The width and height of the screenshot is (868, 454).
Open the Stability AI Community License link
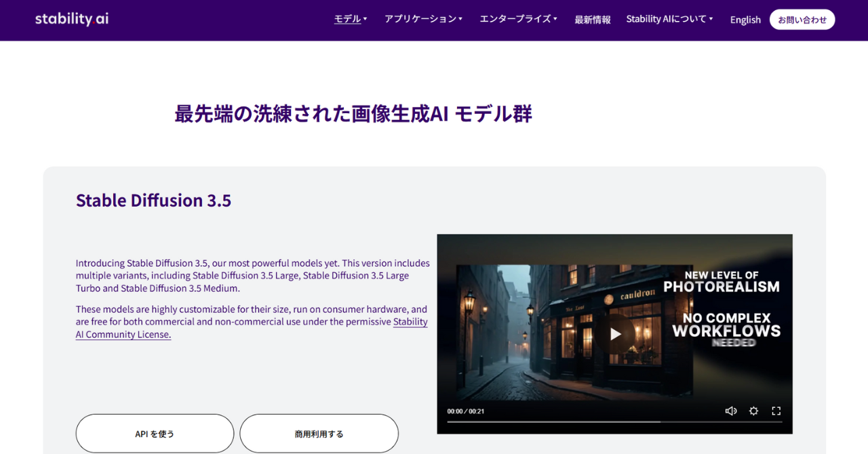tap(123, 334)
